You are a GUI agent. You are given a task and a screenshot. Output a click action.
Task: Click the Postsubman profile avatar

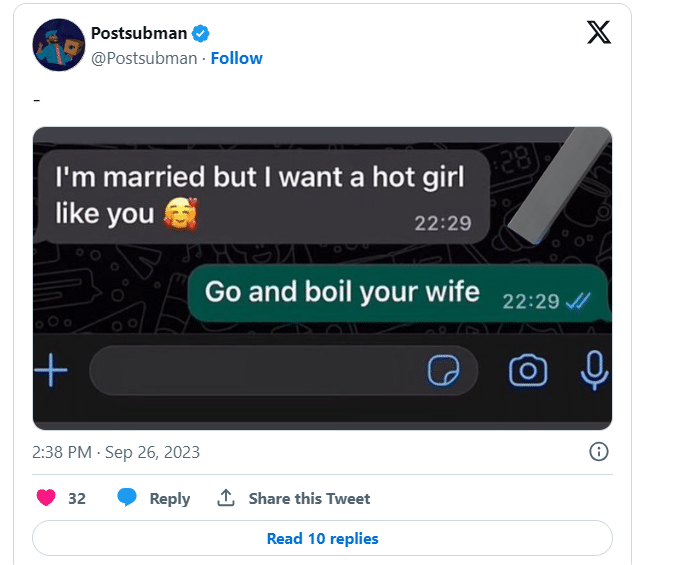[x=59, y=45]
